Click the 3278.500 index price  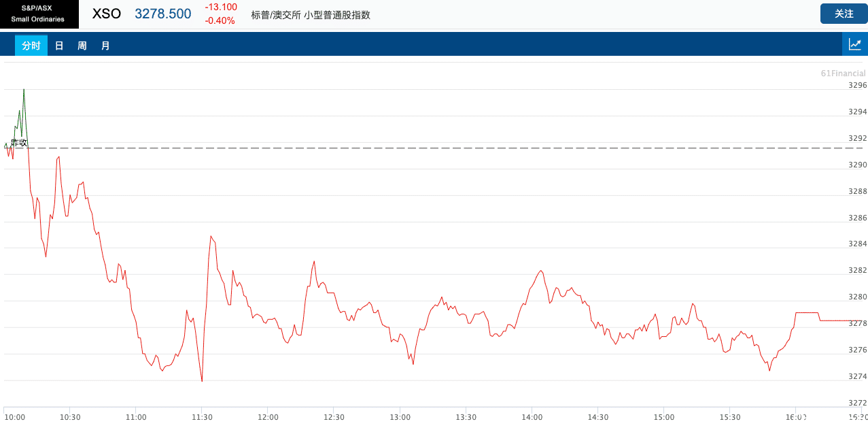coord(163,14)
